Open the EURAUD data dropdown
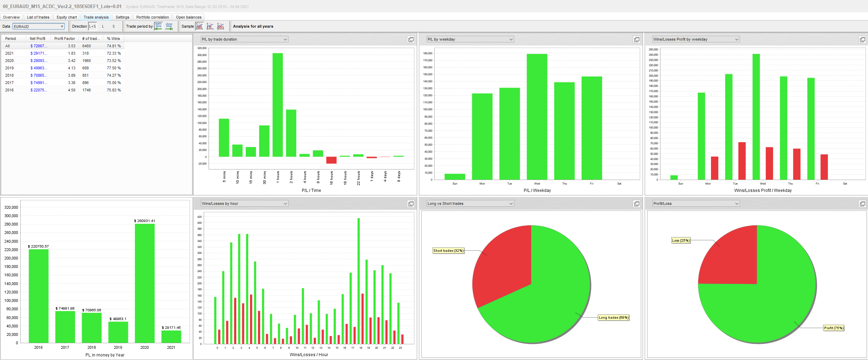The width and height of the screenshot is (868, 360). coord(39,27)
